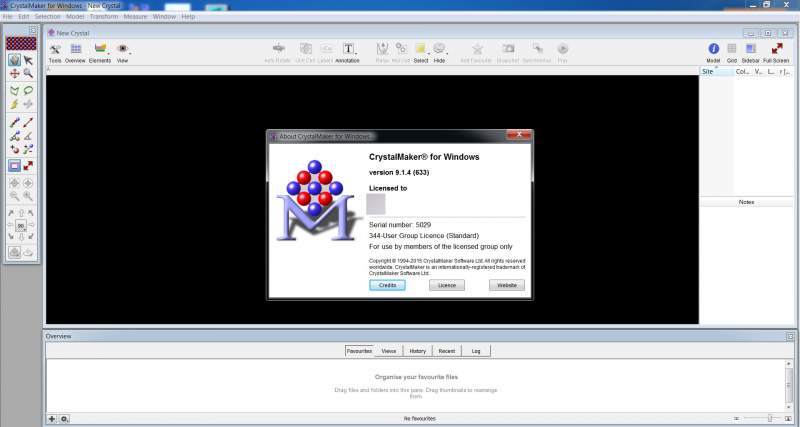Click the red diagonal arrows tool in palette

[28, 166]
